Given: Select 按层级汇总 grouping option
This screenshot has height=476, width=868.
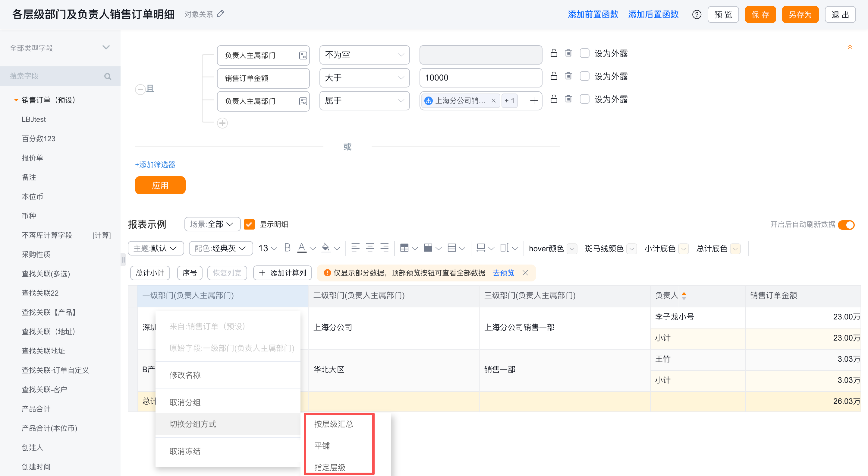Looking at the screenshot, I should (x=334, y=424).
